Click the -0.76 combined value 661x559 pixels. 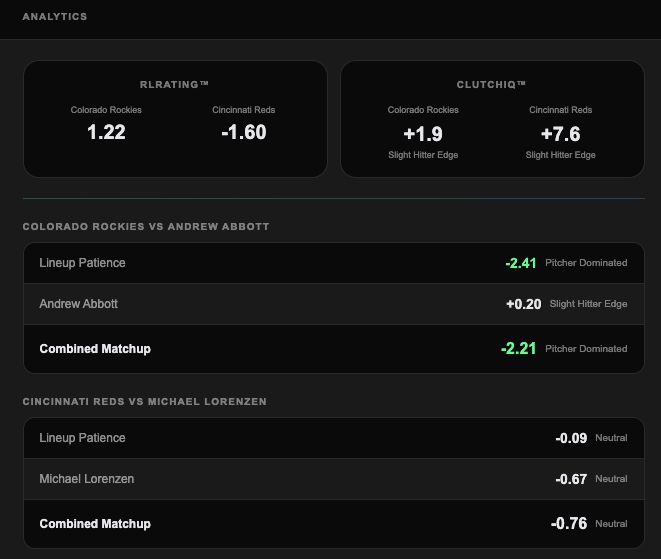pyautogui.click(x=569, y=523)
